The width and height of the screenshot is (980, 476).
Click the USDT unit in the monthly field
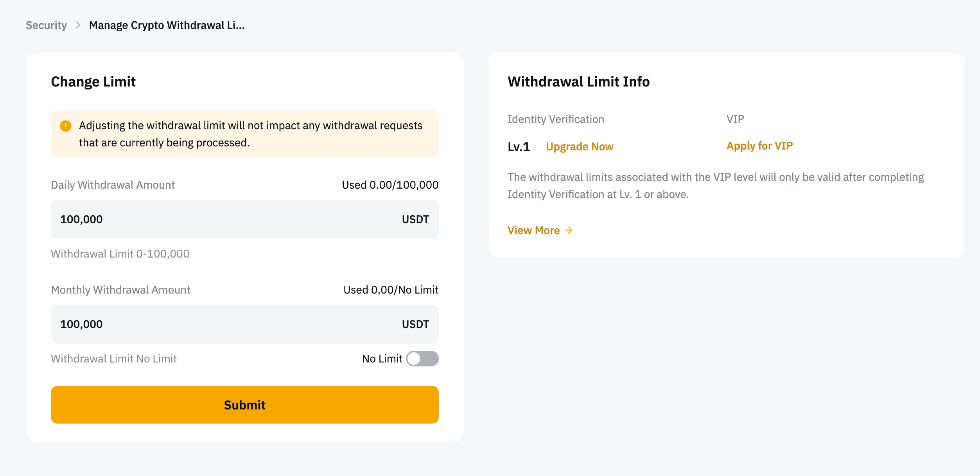pyautogui.click(x=415, y=324)
